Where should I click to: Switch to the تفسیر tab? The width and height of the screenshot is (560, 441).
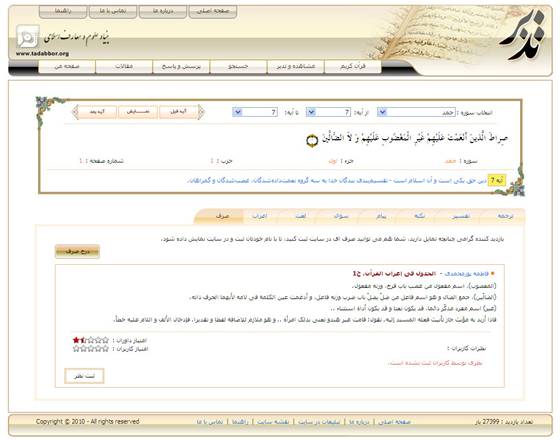coord(461,216)
